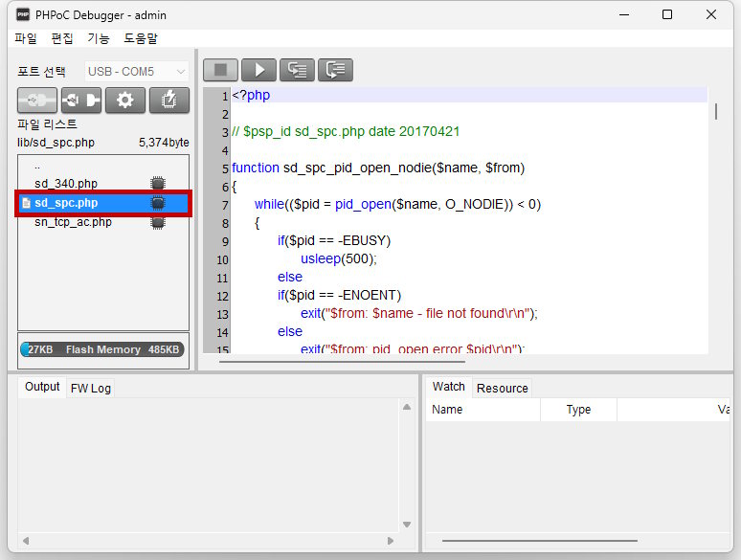
Task: Open the USB - COM5 port dropdown
Action: pyautogui.click(x=137, y=72)
